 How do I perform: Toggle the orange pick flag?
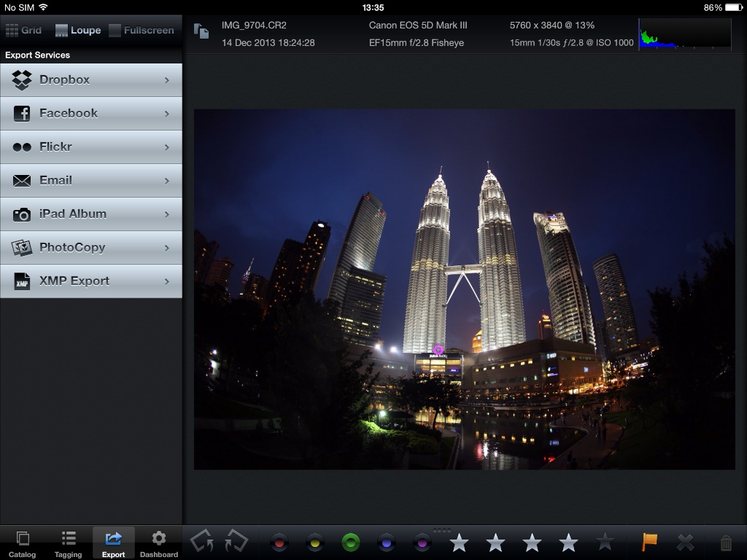point(649,542)
